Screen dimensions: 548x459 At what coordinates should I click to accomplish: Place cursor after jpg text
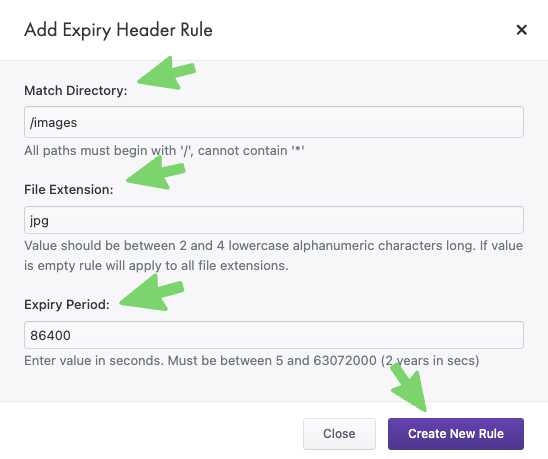[x=49, y=221]
